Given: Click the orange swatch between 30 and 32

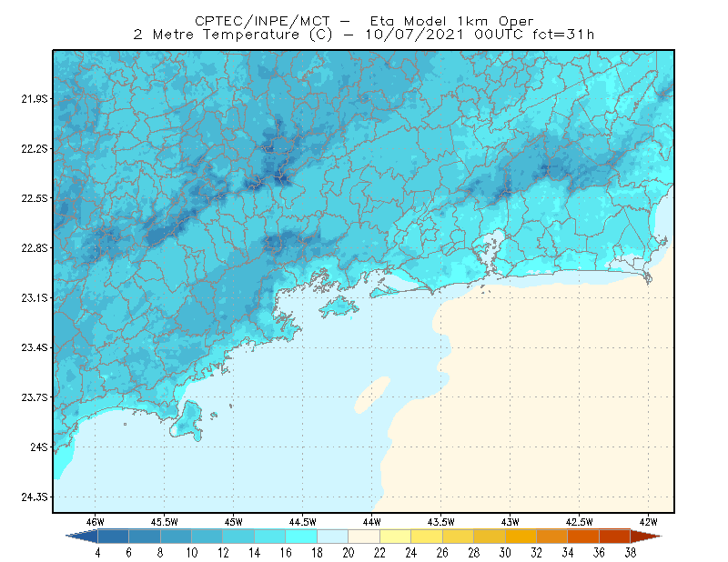Looking at the screenshot, I should (521, 537).
